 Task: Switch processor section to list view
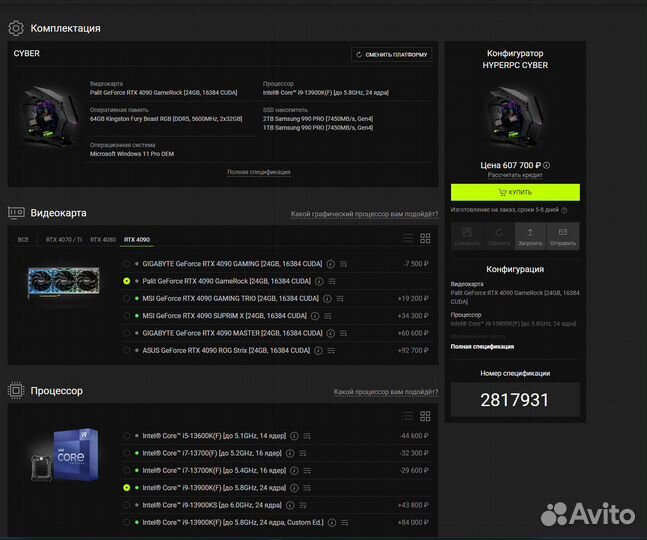(408, 416)
